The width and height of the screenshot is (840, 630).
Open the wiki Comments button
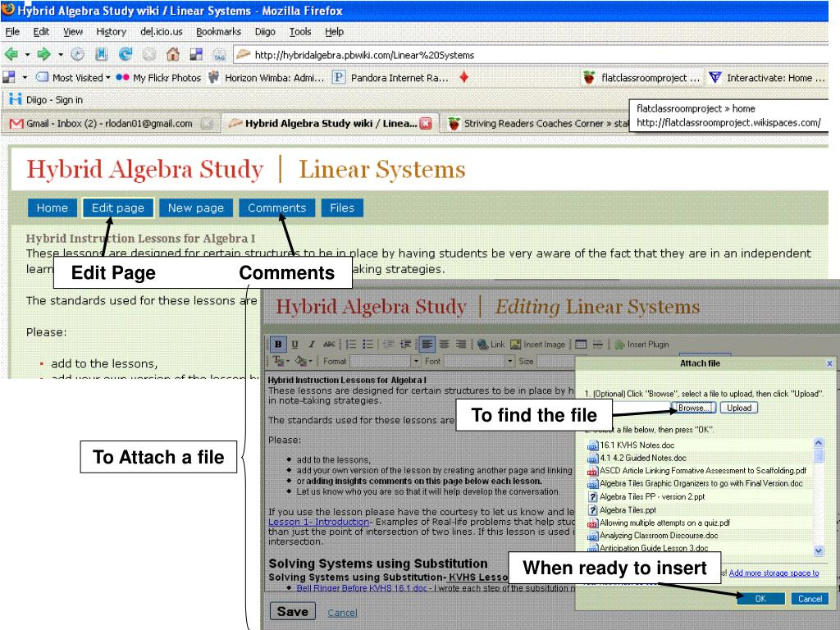[277, 208]
